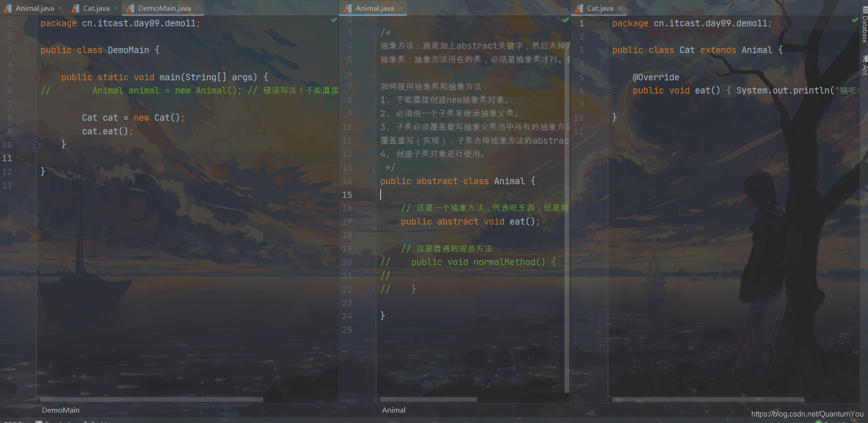868x423 pixels.
Task: Expand the folded eat() method in Cat.java
Action: pos(608,91)
